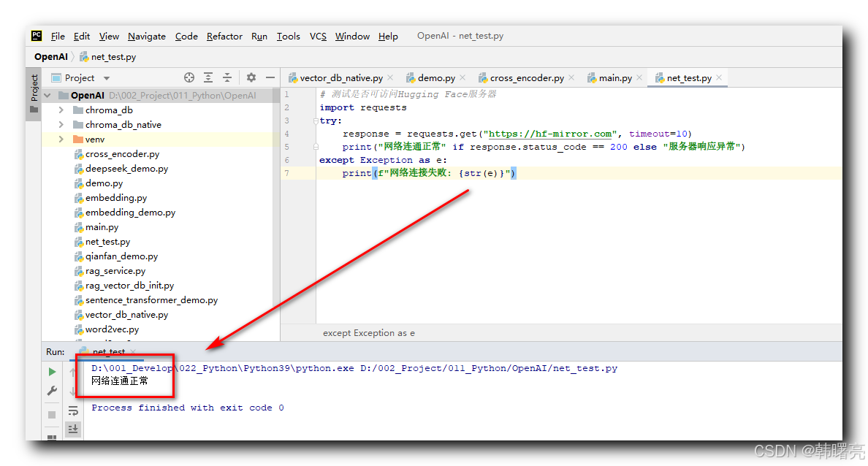Open the View menu

[x=109, y=36]
